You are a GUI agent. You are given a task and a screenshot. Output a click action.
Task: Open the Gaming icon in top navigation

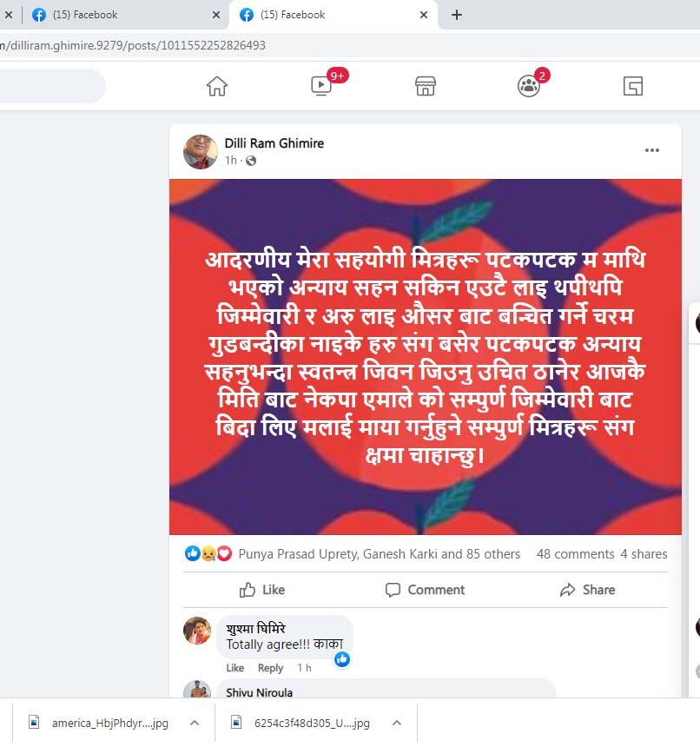(x=633, y=86)
